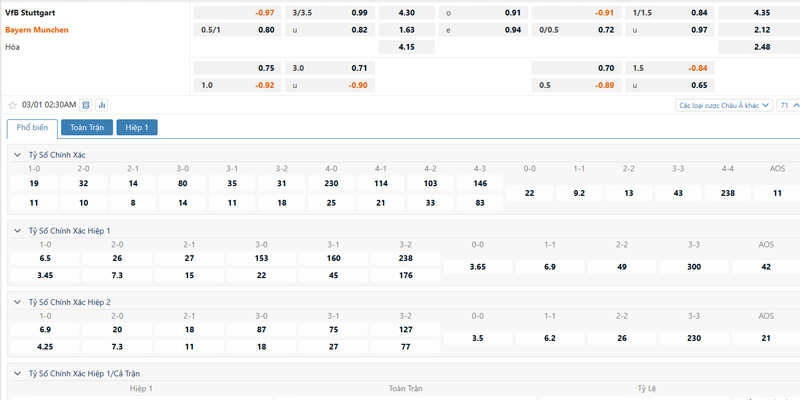This screenshot has height=400, width=800.
Task: Bet the second-half 1-1 score at 6.2
Action: click(x=549, y=338)
